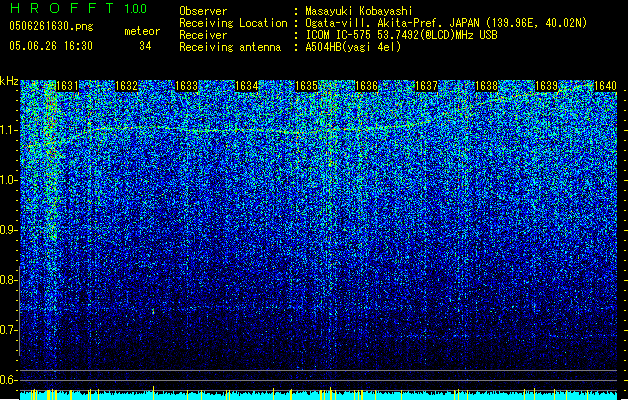Click the 0.7 frequency axis label
The height and width of the screenshot is (400, 629).
point(8,330)
